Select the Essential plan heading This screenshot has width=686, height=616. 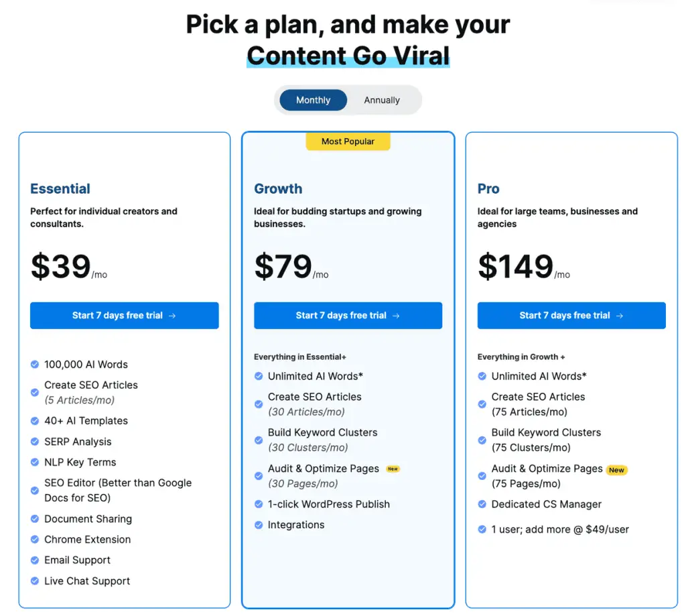point(60,189)
